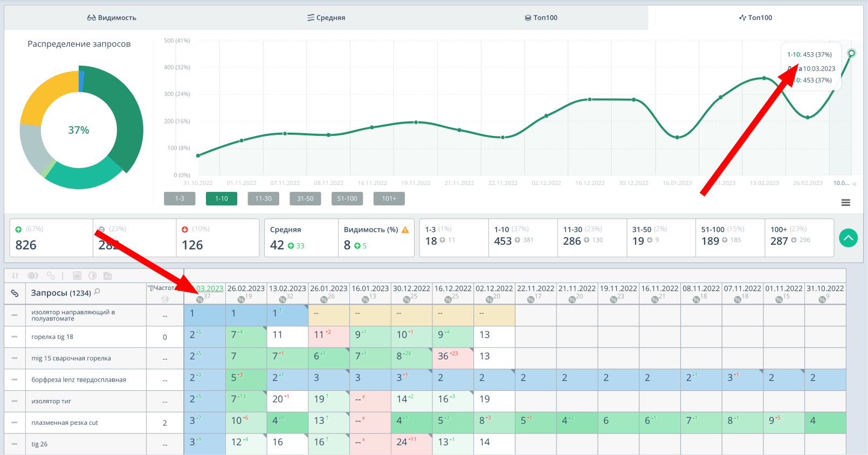Click percent icon under 26.01.2023 date
The width and height of the screenshot is (868, 455).
pos(324,300)
